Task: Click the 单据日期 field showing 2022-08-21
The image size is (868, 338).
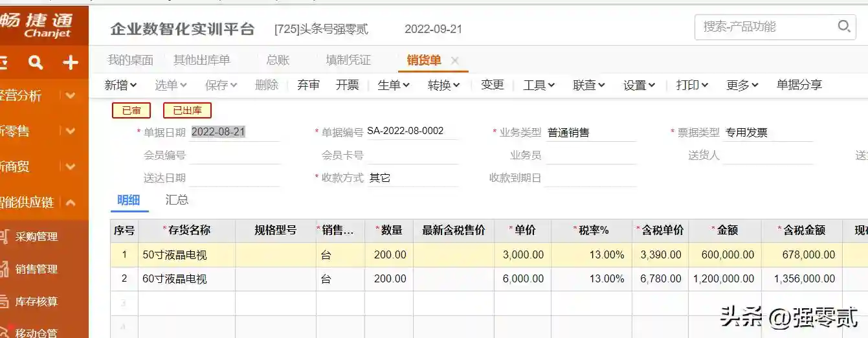Action: point(234,131)
